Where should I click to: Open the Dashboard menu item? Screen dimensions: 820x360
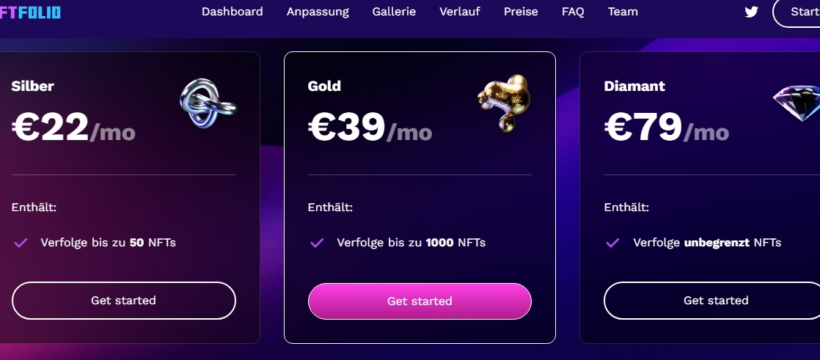pyautogui.click(x=232, y=12)
